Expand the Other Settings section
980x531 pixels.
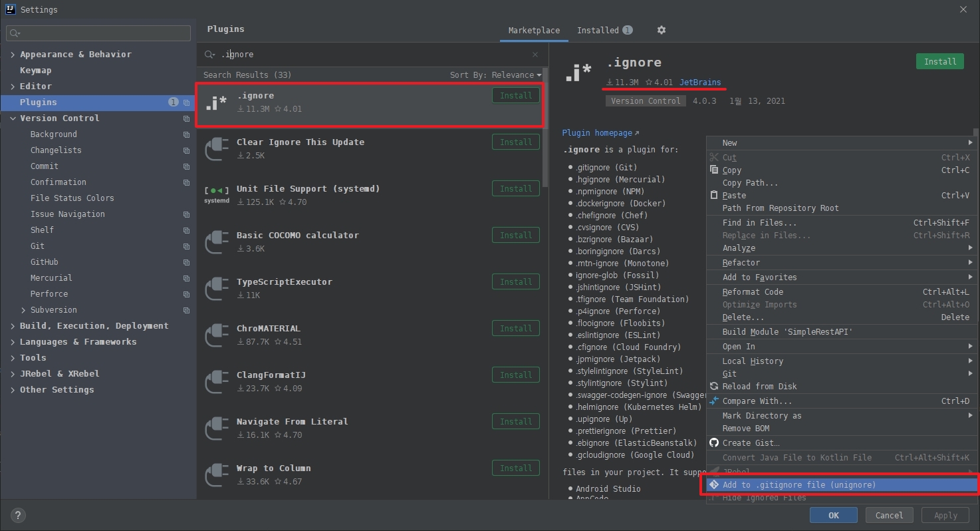[x=13, y=390]
